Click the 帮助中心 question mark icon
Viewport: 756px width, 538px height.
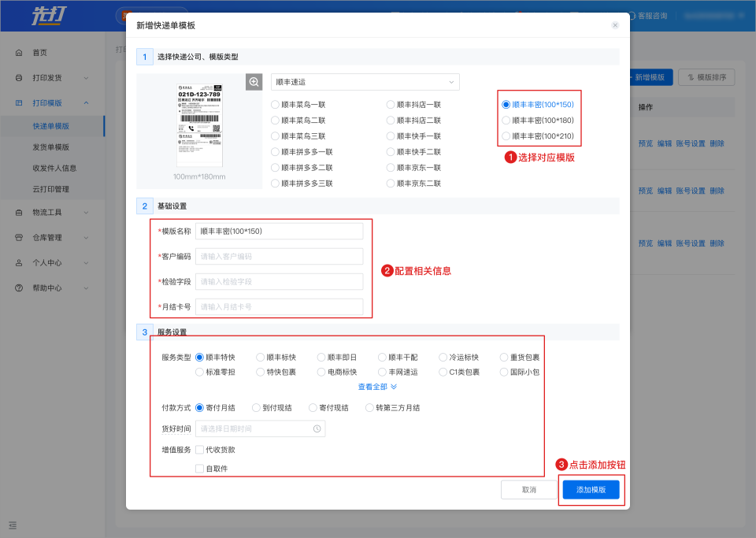[x=19, y=288]
